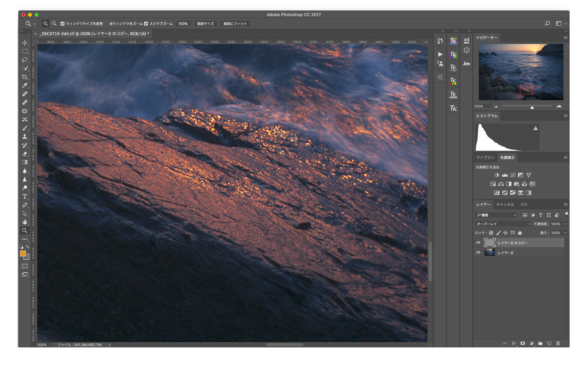This screenshot has width=588, height=374.
Task: Select the Rectangular Marquee tool
Action: 25,51
